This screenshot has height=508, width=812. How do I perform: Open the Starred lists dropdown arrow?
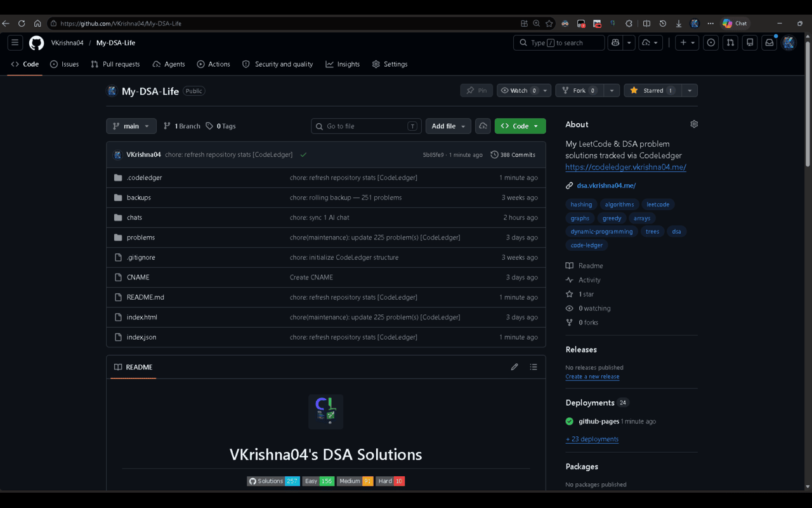point(690,91)
